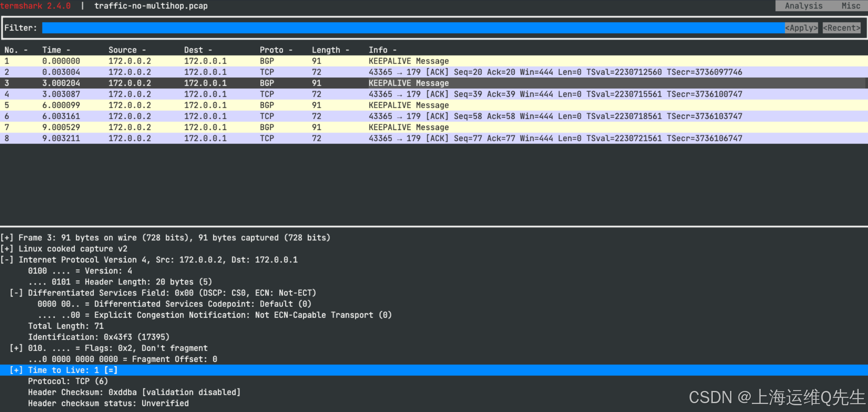The width and height of the screenshot is (868, 412).
Task: Expand the Frame 3 tree node
Action: [7, 238]
